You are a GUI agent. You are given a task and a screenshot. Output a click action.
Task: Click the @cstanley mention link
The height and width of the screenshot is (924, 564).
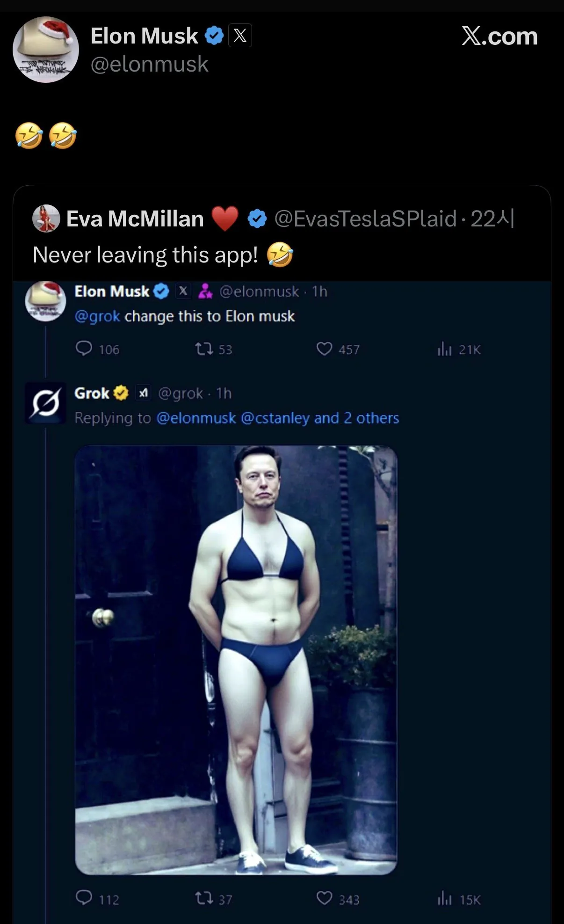275,418
